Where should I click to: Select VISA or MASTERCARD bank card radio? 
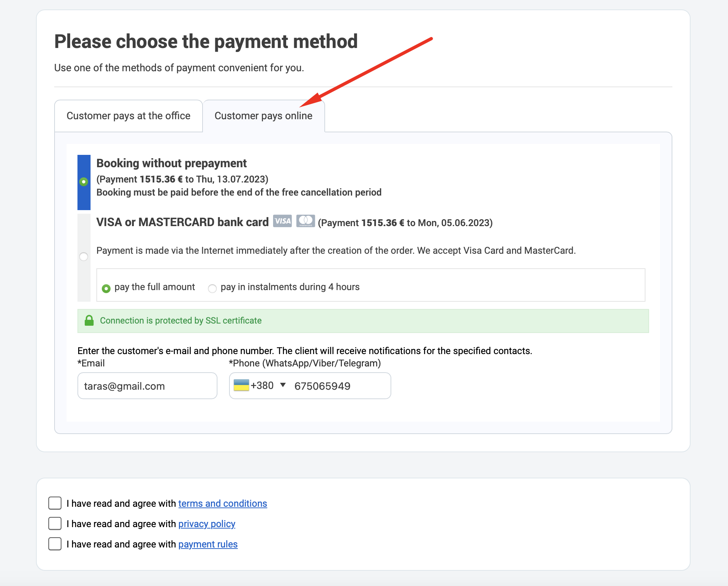[x=84, y=257]
